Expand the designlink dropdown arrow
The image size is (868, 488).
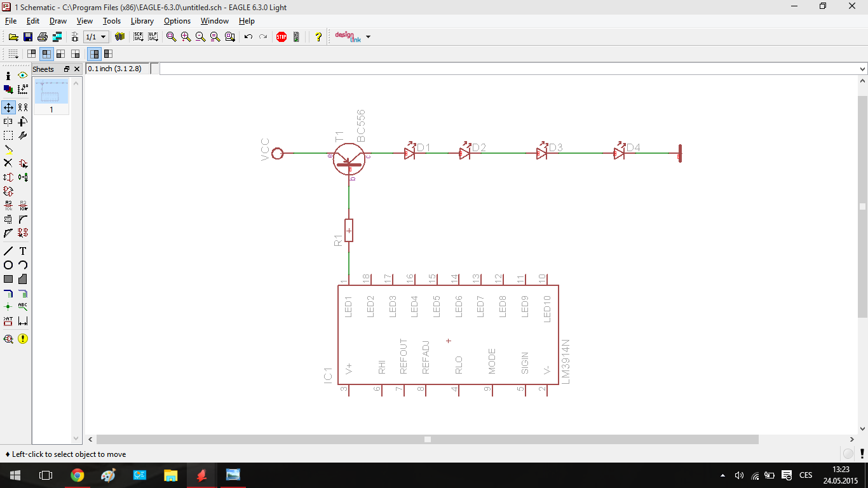(368, 37)
